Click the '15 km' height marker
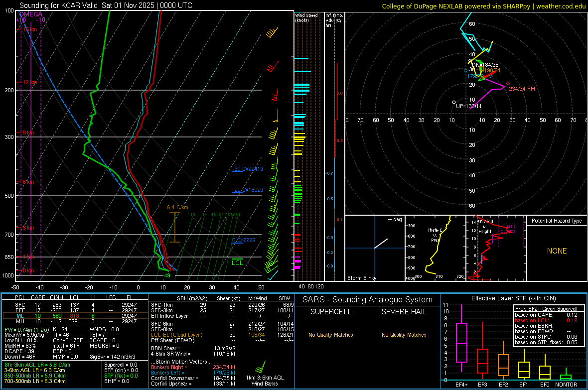Screen dimensions: 588x390 29,29
